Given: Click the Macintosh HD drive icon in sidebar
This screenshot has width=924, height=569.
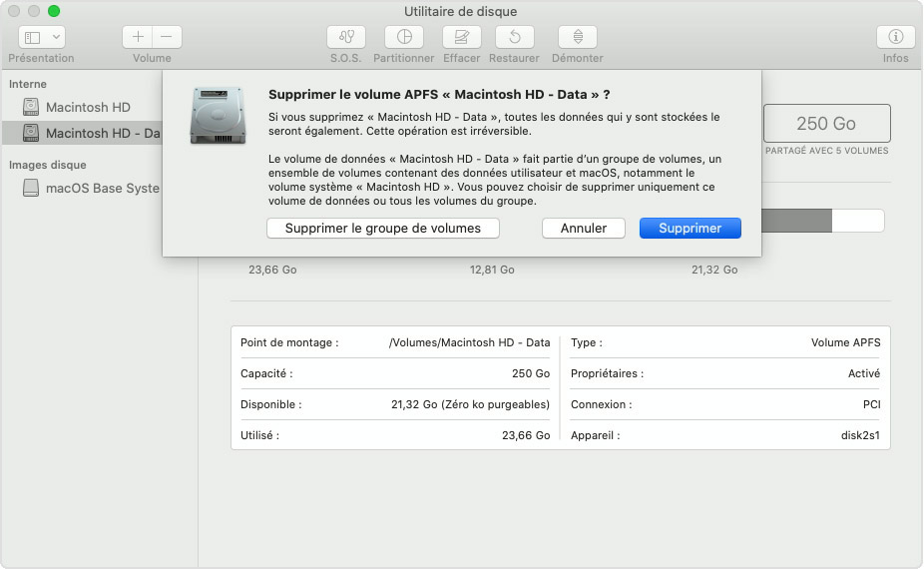Looking at the screenshot, I should click(31, 107).
